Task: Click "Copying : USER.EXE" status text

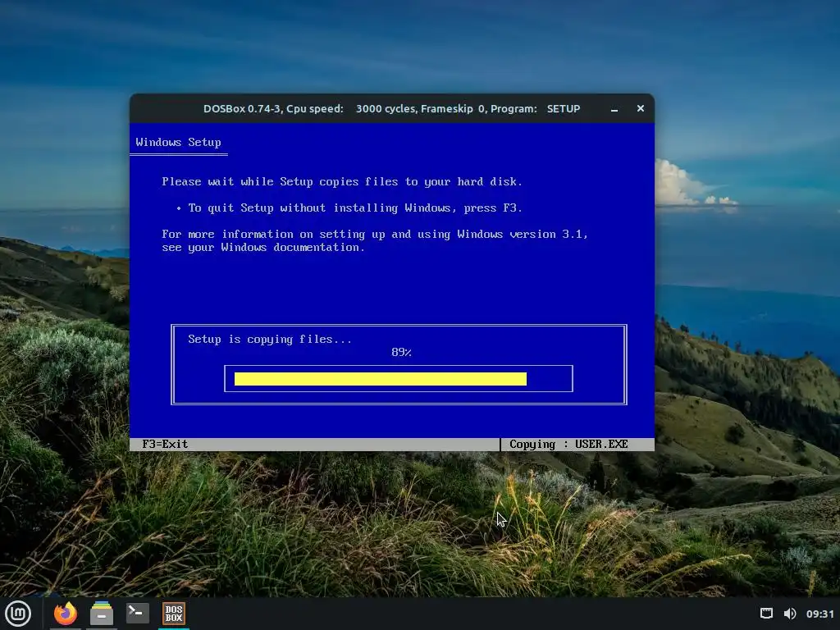Action: click(568, 444)
